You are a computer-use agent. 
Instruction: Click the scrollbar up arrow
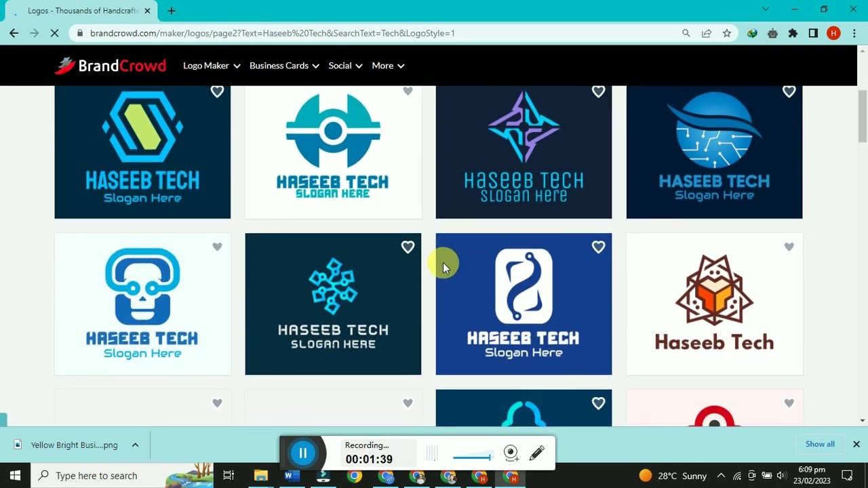pos(863,51)
